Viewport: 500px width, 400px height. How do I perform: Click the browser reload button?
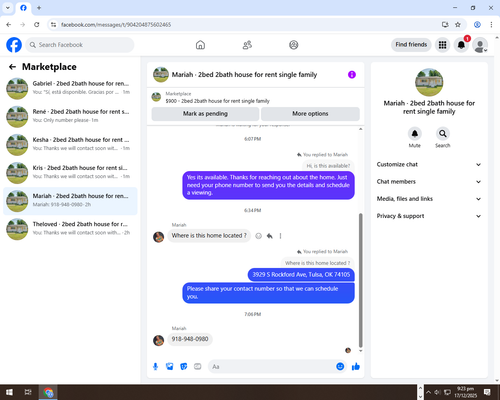pos(37,25)
